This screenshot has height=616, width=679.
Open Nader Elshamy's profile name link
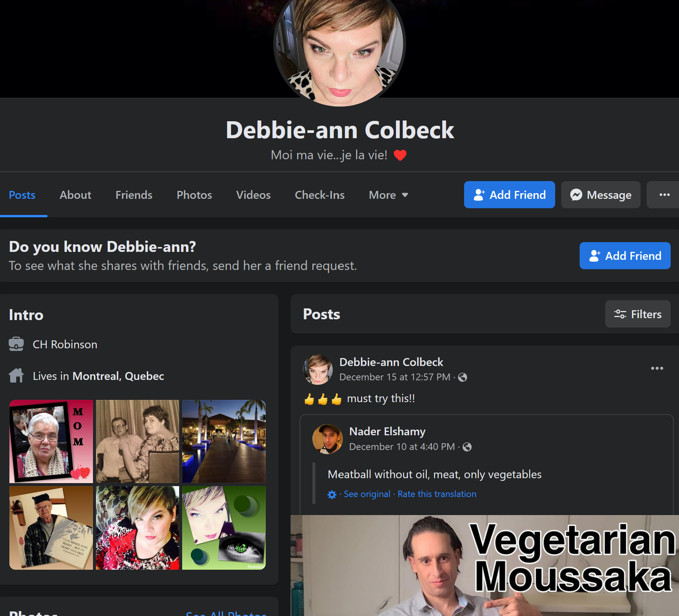point(387,432)
